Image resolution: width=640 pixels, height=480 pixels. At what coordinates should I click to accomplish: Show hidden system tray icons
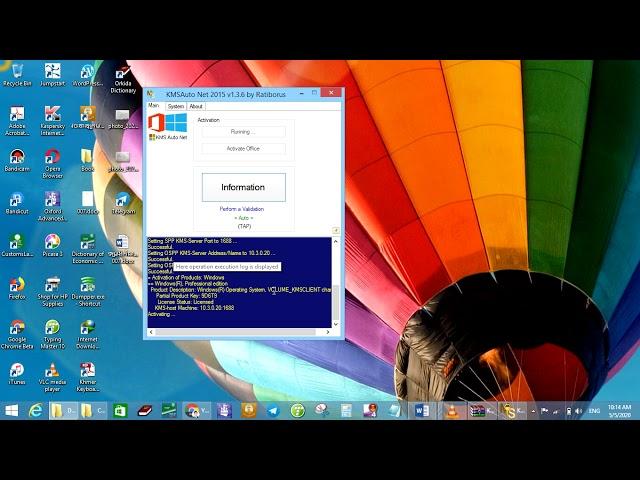(x=533, y=411)
